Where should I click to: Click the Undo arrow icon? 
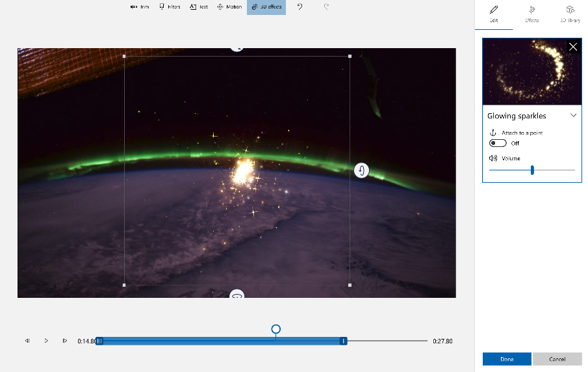coord(300,7)
